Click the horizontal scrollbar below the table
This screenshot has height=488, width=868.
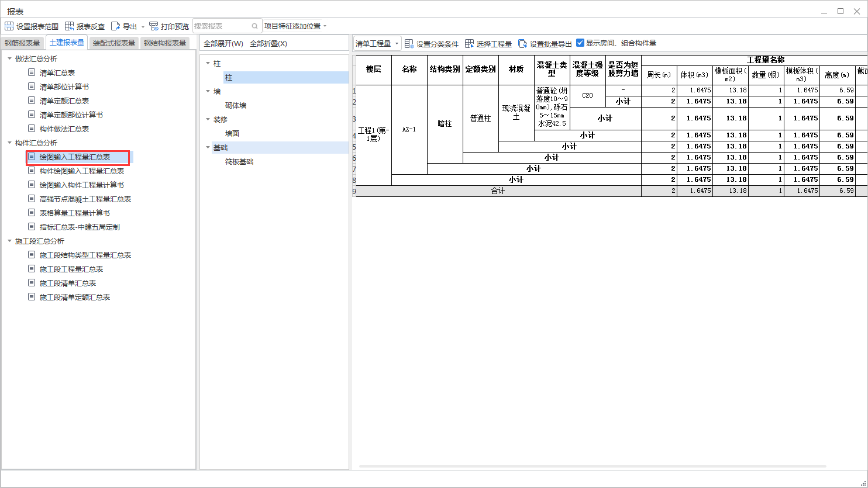coord(593,466)
